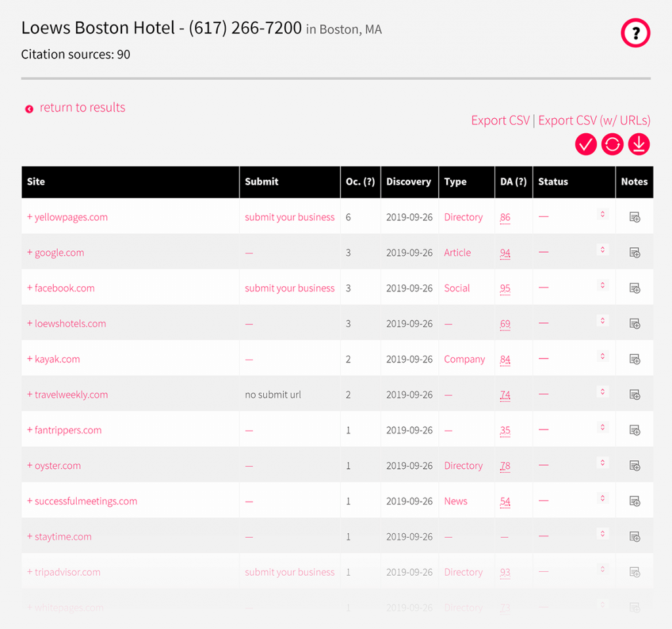Sort by the DA column header
Screen dimensions: 672x629
pyautogui.click(x=513, y=182)
